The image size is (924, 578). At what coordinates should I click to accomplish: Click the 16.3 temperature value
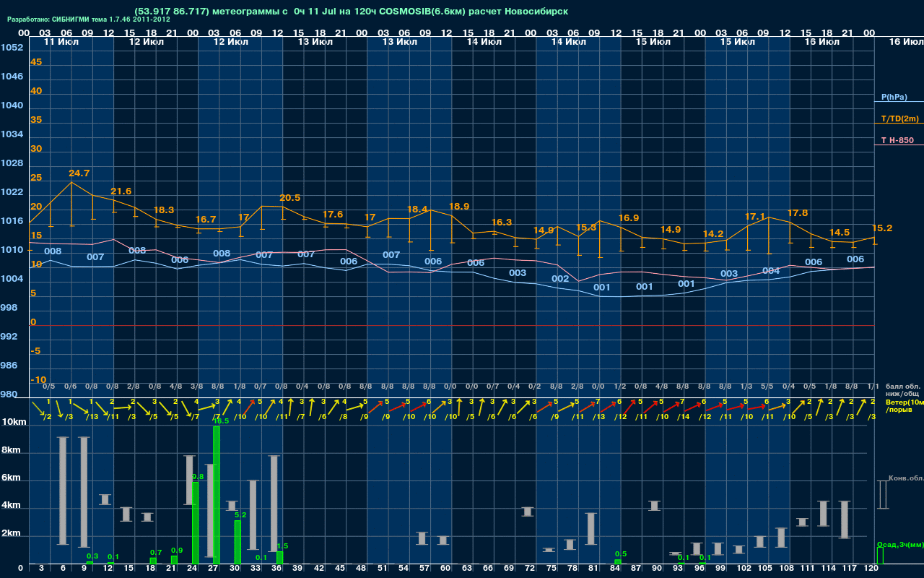pos(502,223)
